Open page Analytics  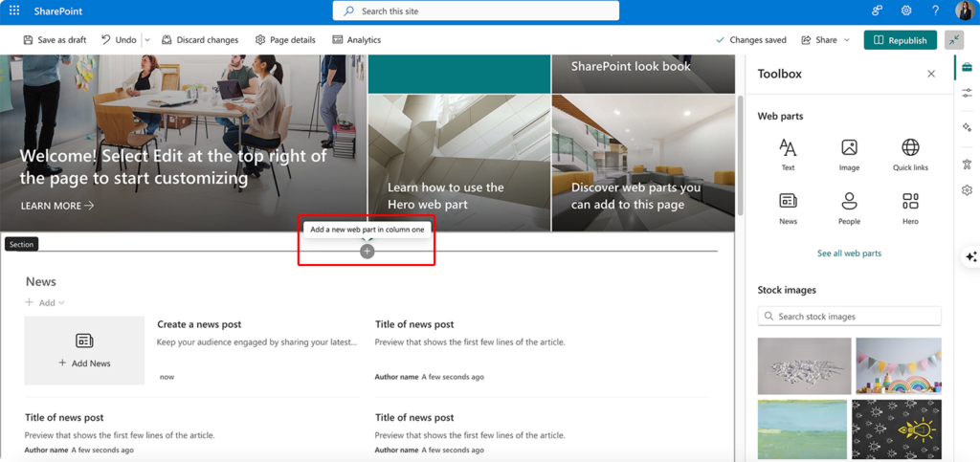[x=356, y=40]
